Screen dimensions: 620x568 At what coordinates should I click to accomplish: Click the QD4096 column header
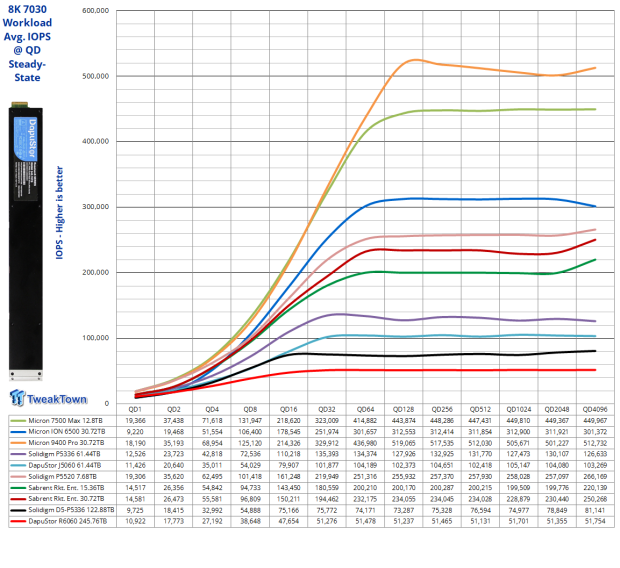[x=595, y=409]
